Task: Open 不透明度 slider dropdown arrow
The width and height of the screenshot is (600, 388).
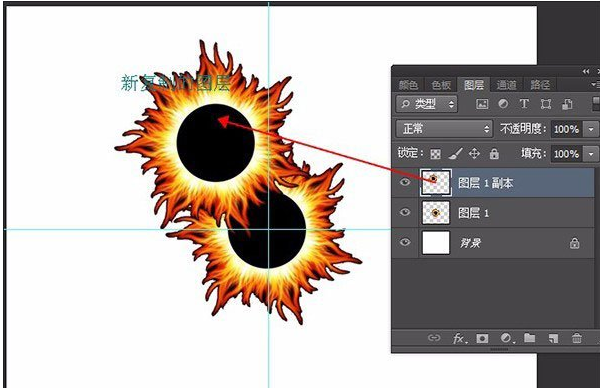Action: (591, 129)
